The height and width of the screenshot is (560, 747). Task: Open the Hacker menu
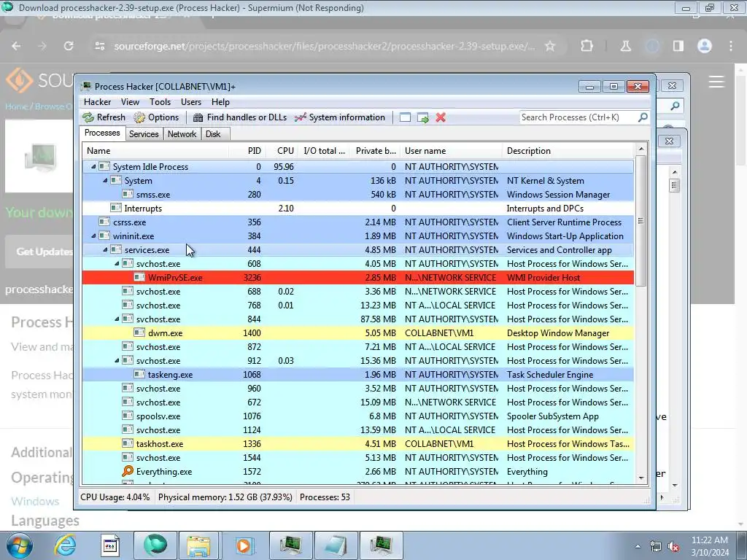pos(97,102)
